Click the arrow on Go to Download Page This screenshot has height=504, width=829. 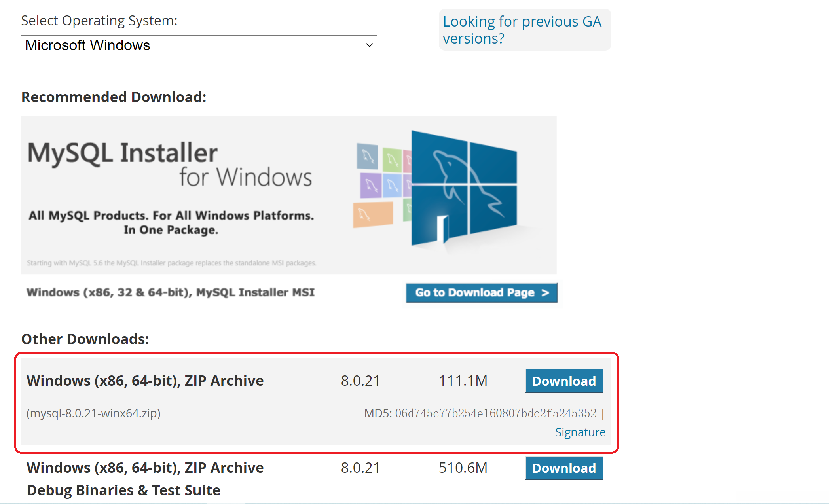point(545,293)
